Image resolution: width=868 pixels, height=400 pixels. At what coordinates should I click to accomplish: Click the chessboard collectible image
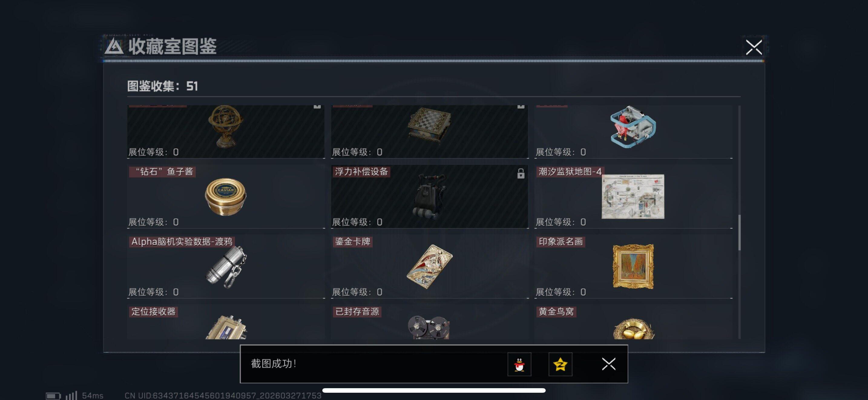[429, 125]
